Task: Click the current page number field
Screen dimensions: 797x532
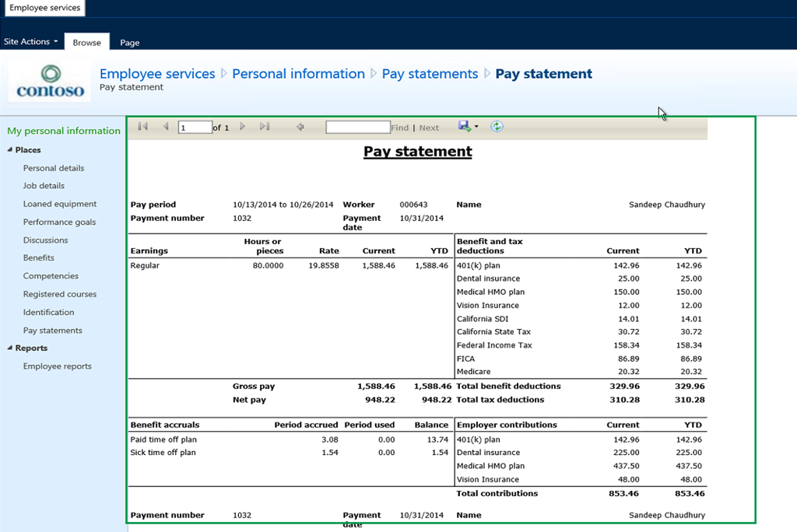Action: pos(195,128)
